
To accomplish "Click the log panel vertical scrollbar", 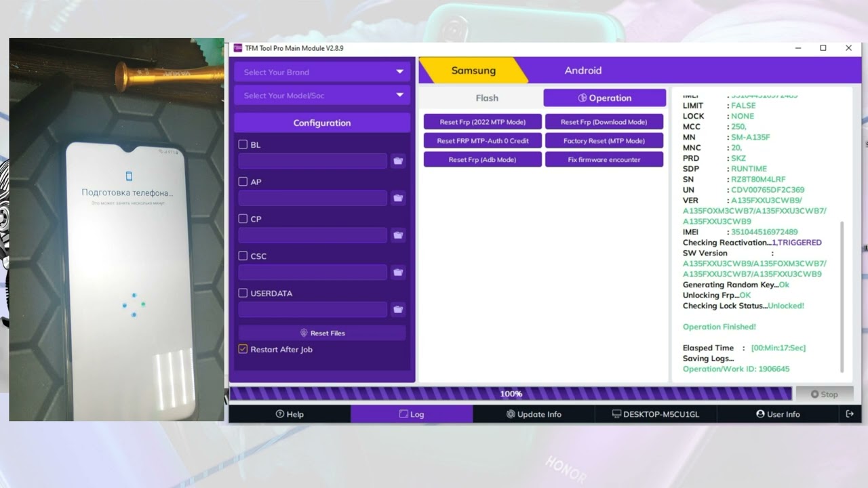I will (842, 296).
